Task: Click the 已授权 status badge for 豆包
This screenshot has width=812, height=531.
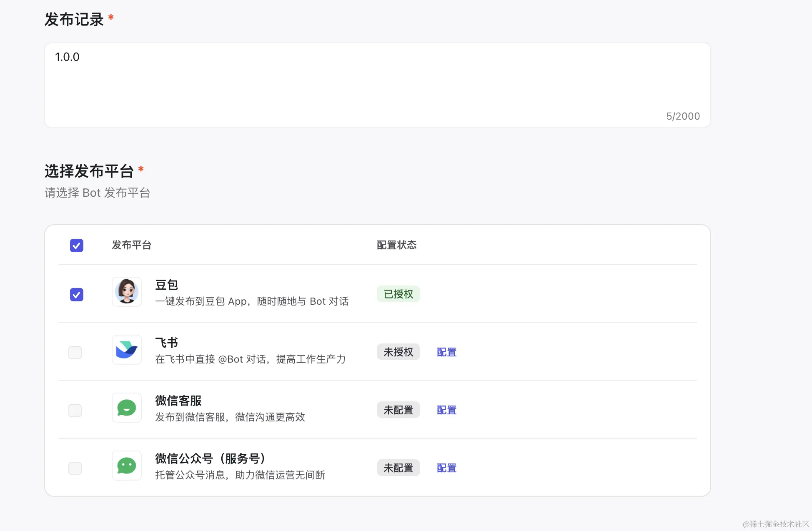Action: (x=398, y=293)
